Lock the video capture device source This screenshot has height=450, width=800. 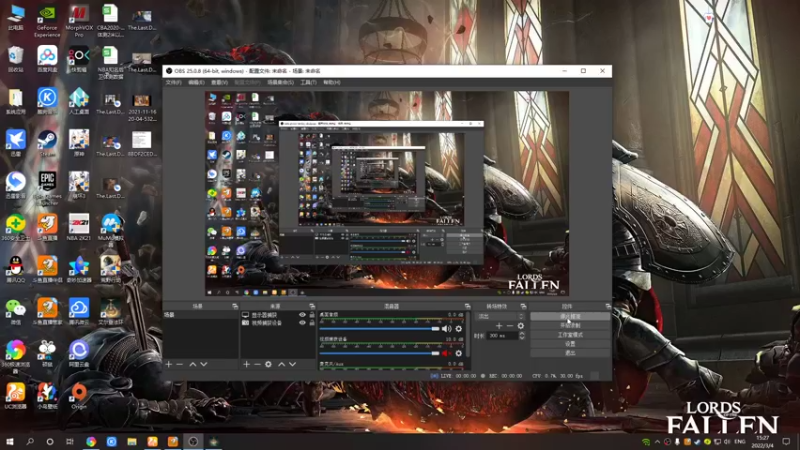(312, 323)
